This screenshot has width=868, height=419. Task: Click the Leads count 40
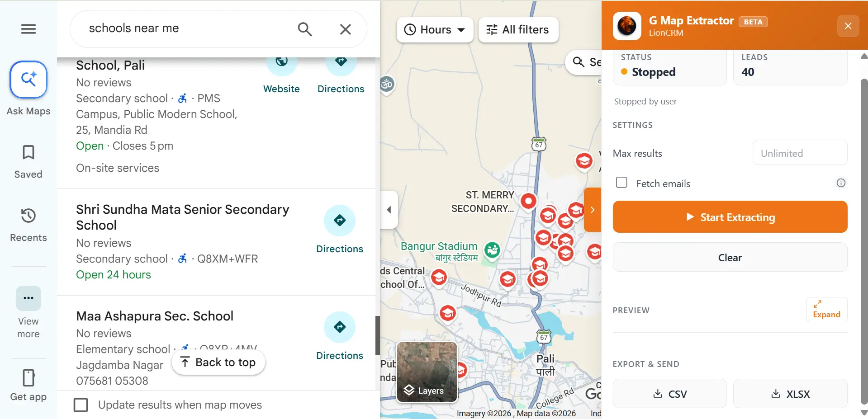(748, 72)
